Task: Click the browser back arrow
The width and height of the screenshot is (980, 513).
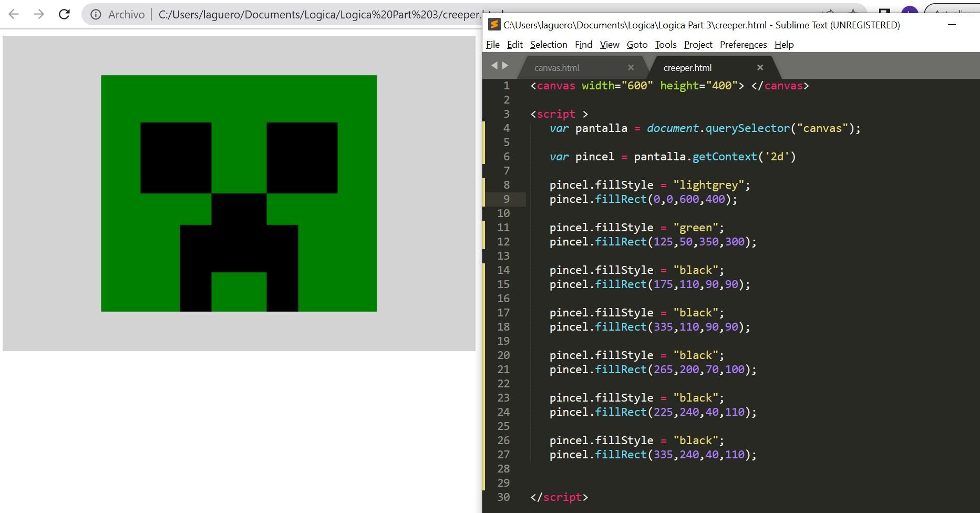Action: coord(14,14)
